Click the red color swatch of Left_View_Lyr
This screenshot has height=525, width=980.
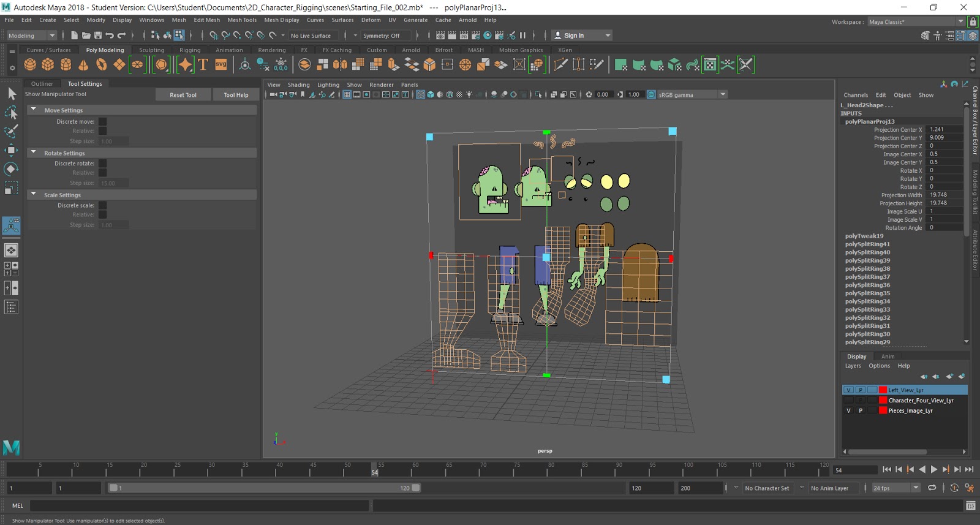pyautogui.click(x=883, y=390)
